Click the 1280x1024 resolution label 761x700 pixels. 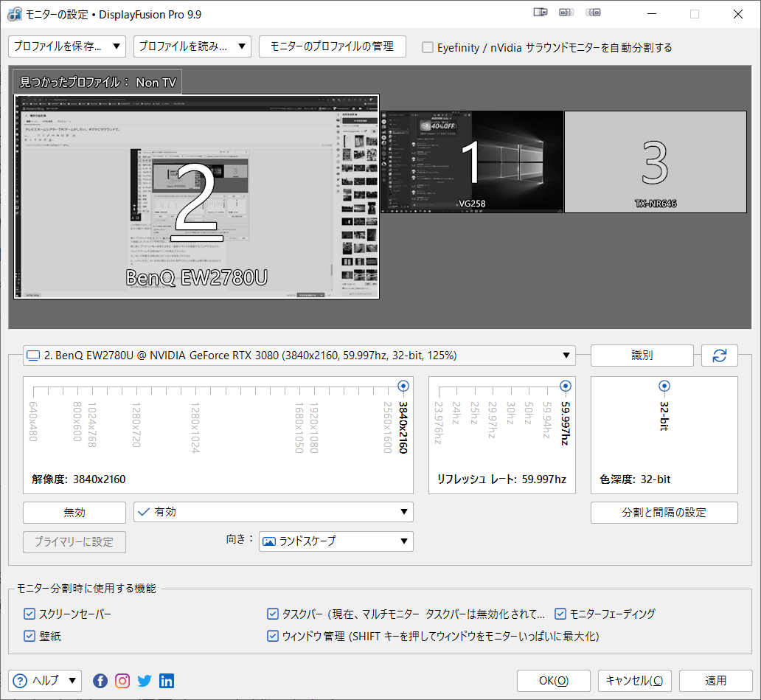(x=195, y=428)
